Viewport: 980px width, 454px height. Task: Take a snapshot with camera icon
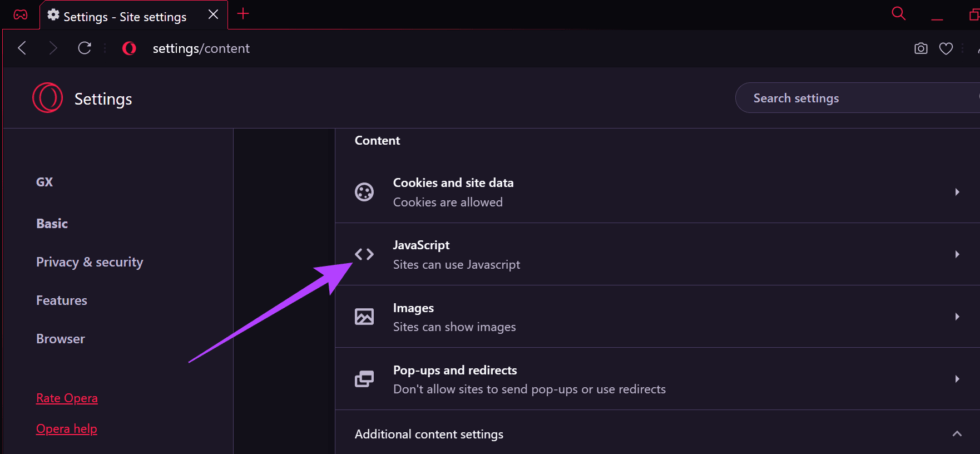(921, 48)
